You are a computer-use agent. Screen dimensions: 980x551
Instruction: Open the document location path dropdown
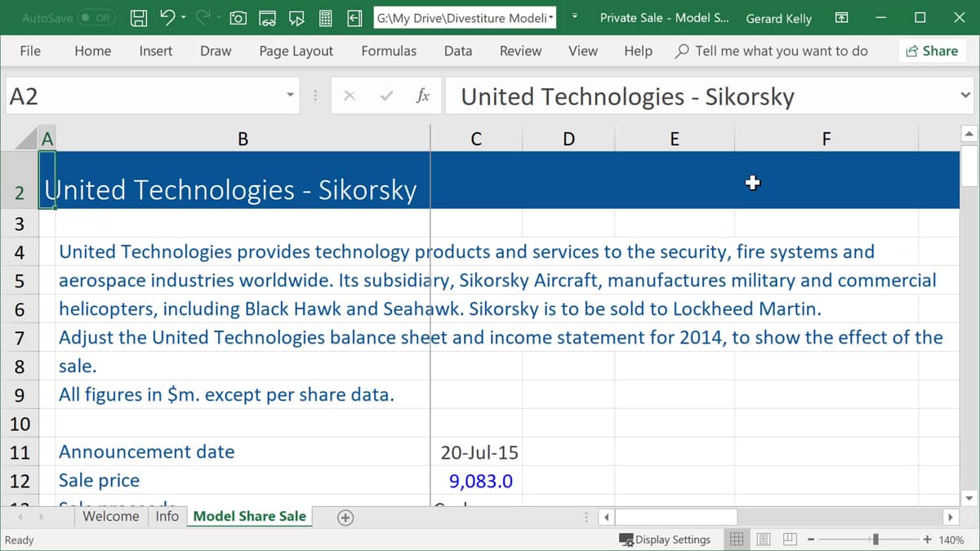pos(552,17)
